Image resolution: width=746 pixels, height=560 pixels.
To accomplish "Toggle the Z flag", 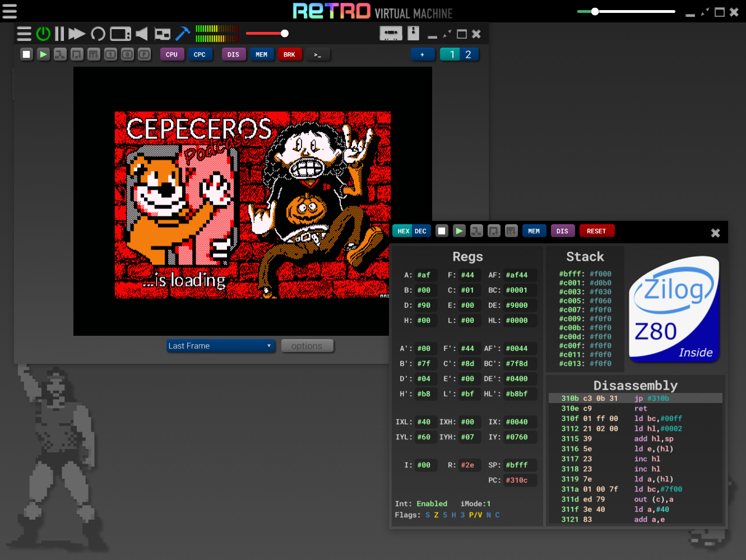I will coord(436,515).
